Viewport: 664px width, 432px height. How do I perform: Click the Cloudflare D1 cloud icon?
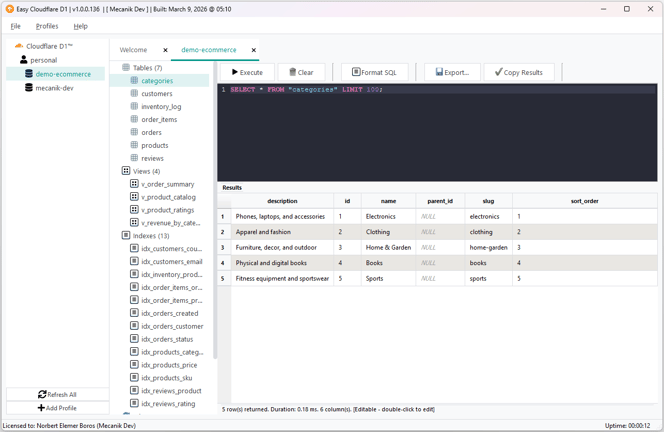point(19,46)
